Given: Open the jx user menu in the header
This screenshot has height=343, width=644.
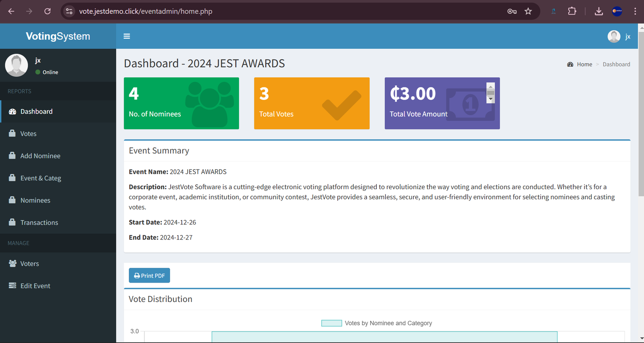Looking at the screenshot, I should tap(619, 37).
